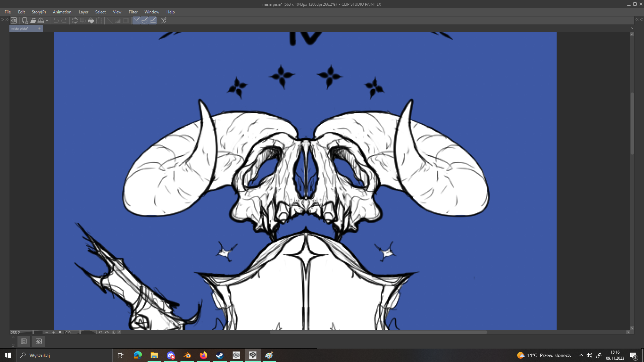Image resolution: width=644 pixels, height=362 pixels.
Task: Click the horizontal scrollbar left arrow
Action: [119, 333]
